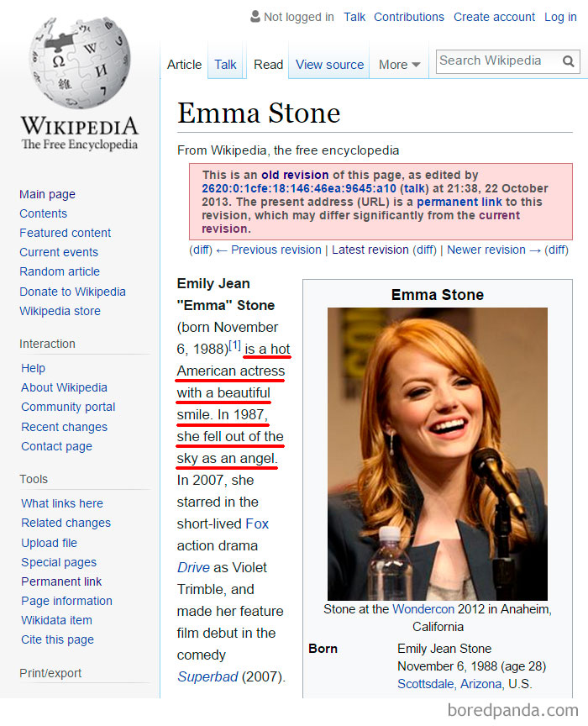Image resolution: width=588 pixels, height=726 pixels.
Task: Click the user icon beside Not logged in
Action: [x=255, y=17]
